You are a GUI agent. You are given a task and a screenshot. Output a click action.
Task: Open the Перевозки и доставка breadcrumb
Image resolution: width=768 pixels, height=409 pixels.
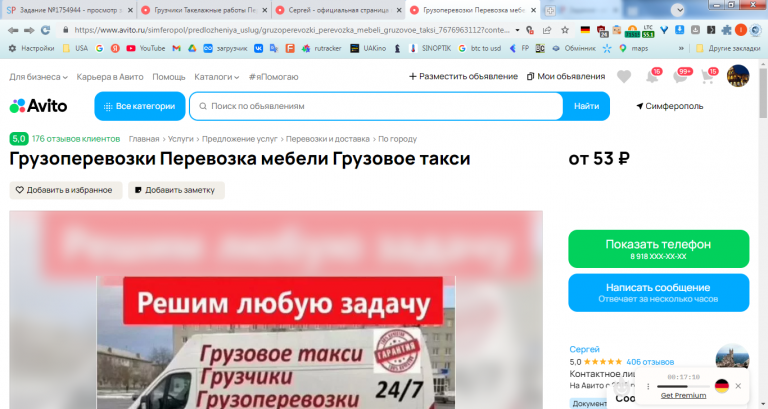pyautogui.click(x=328, y=139)
